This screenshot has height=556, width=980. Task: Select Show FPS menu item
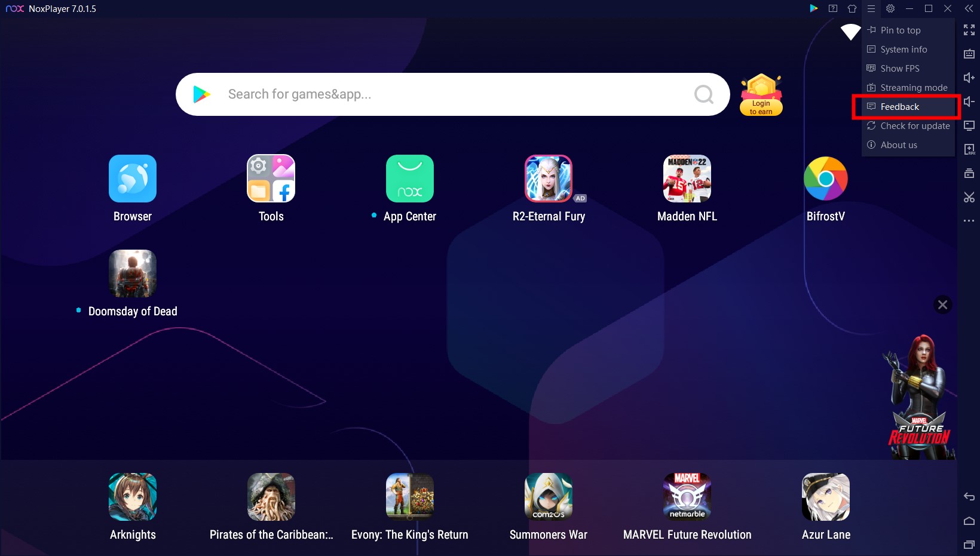[x=908, y=68]
